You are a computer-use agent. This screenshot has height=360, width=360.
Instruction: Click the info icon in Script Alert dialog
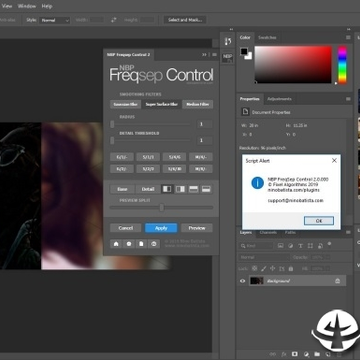point(257,183)
